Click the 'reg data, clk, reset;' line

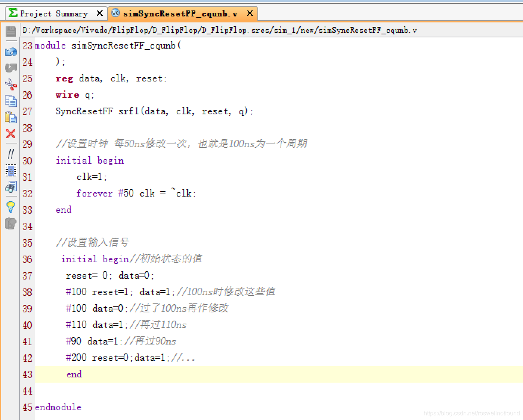111,78
